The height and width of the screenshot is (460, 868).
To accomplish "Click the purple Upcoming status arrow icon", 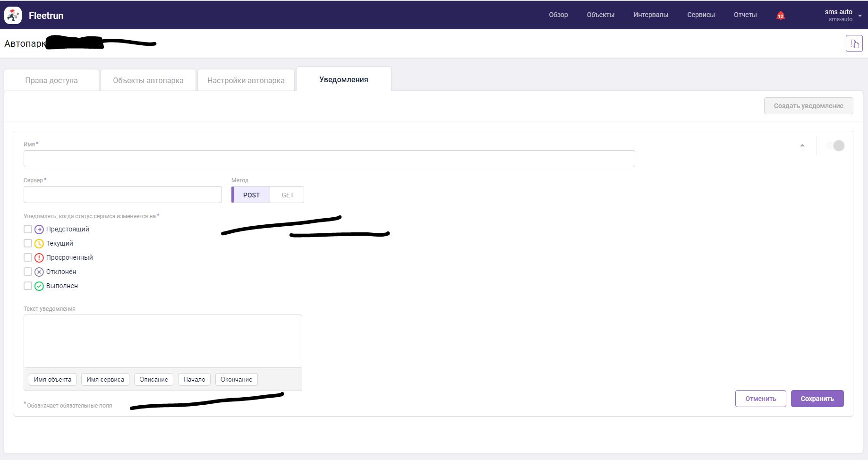I will pos(39,230).
